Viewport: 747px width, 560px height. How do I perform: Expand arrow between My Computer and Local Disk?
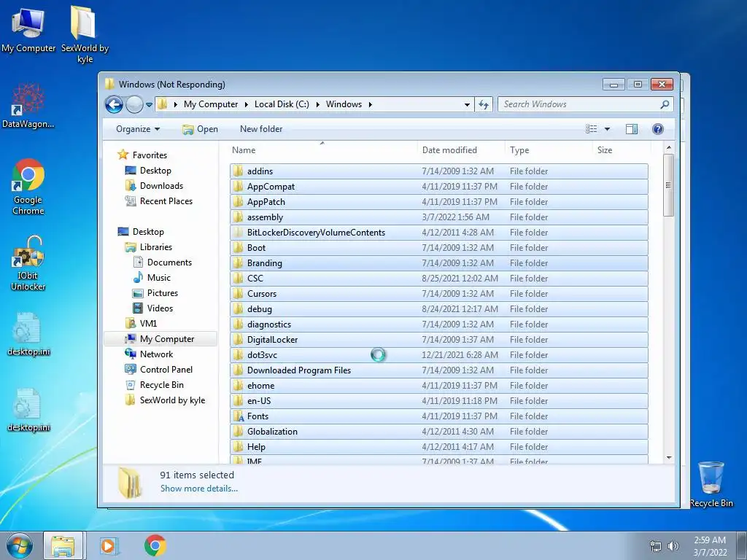(247, 104)
